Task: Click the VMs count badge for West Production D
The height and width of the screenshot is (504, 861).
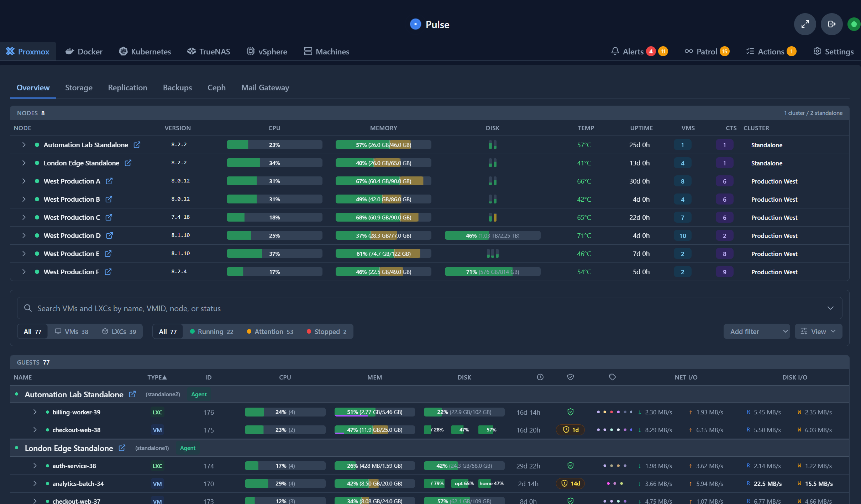Action: tap(682, 235)
